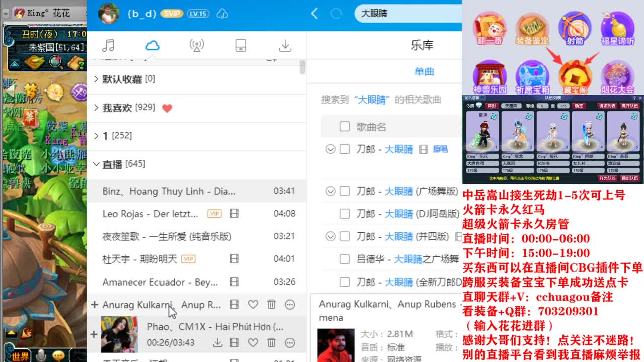
Task: Add the Phao, CM1X song using plus icon
Action: (x=94, y=334)
